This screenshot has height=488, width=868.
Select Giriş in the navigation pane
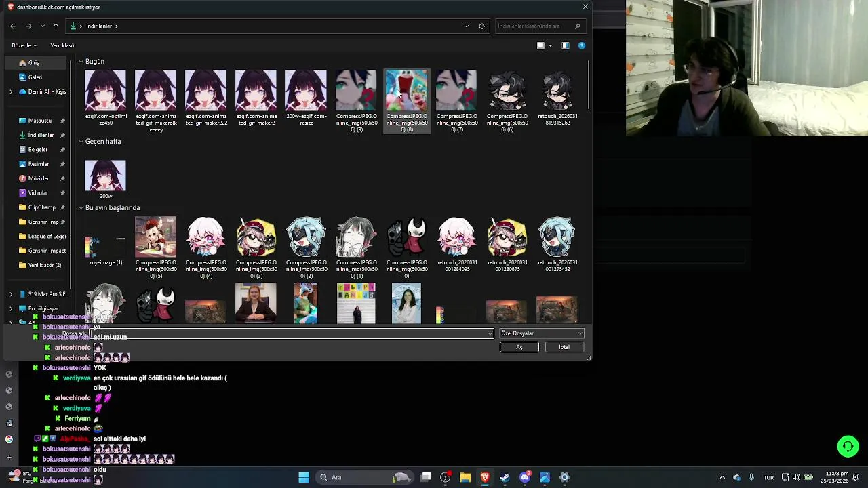pyautogui.click(x=37, y=62)
